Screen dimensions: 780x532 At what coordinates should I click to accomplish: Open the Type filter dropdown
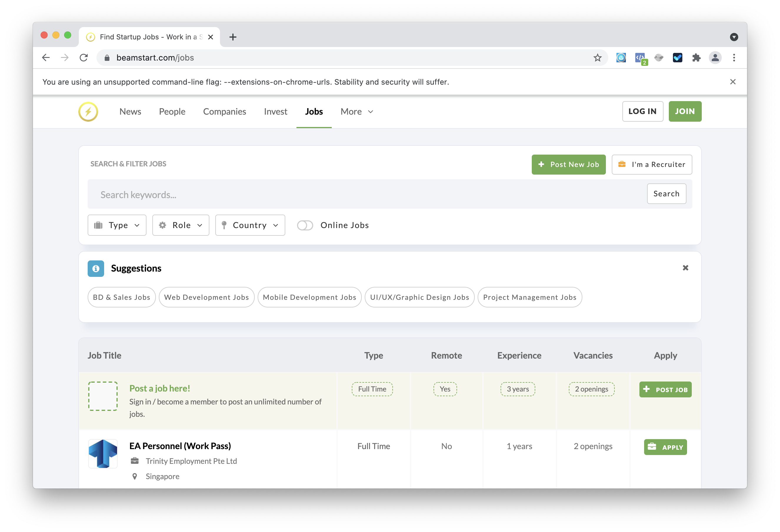tap(117, 225)
